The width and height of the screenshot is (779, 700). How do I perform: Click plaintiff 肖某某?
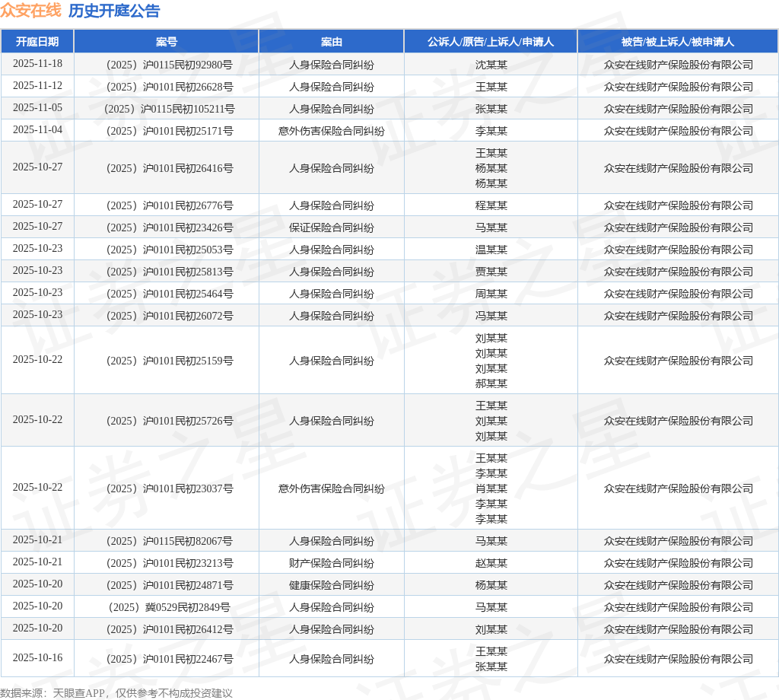click(x=491, y=488)
